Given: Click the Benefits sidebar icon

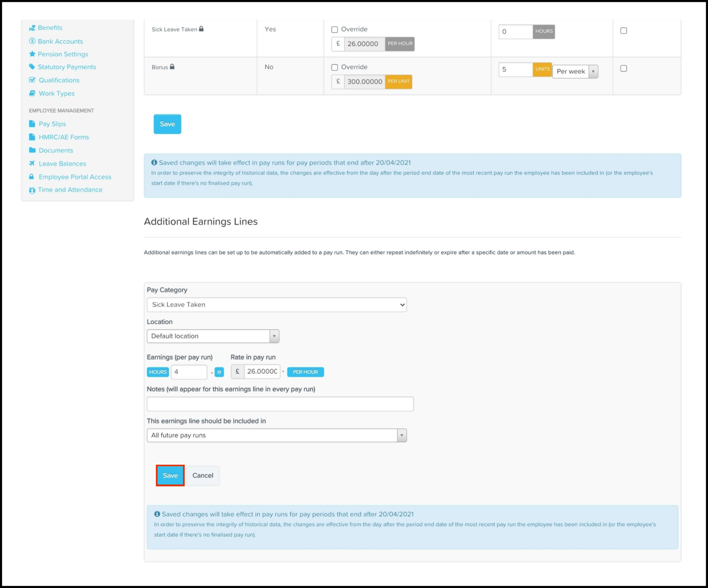Looking at the screenshot, I should click(32, 28).
